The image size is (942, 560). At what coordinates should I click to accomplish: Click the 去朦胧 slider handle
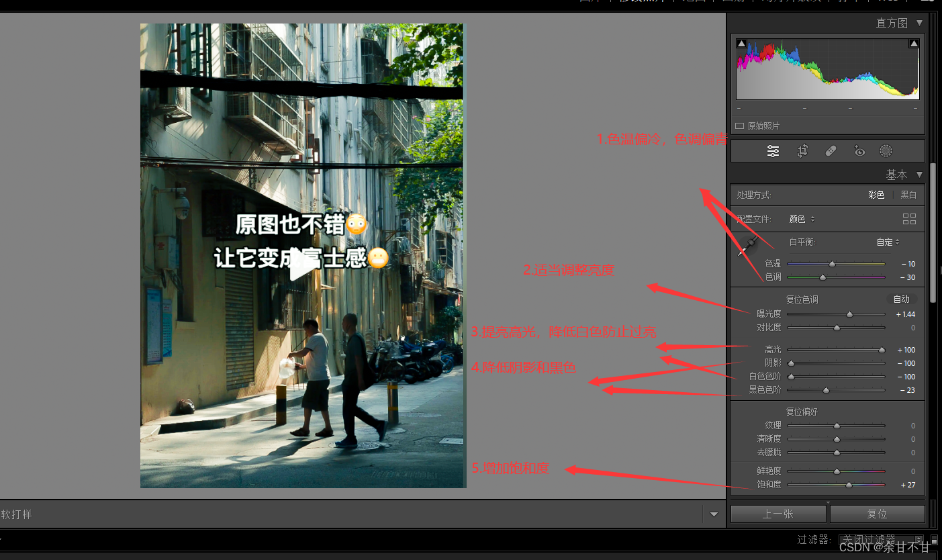(x=837, y=453)
